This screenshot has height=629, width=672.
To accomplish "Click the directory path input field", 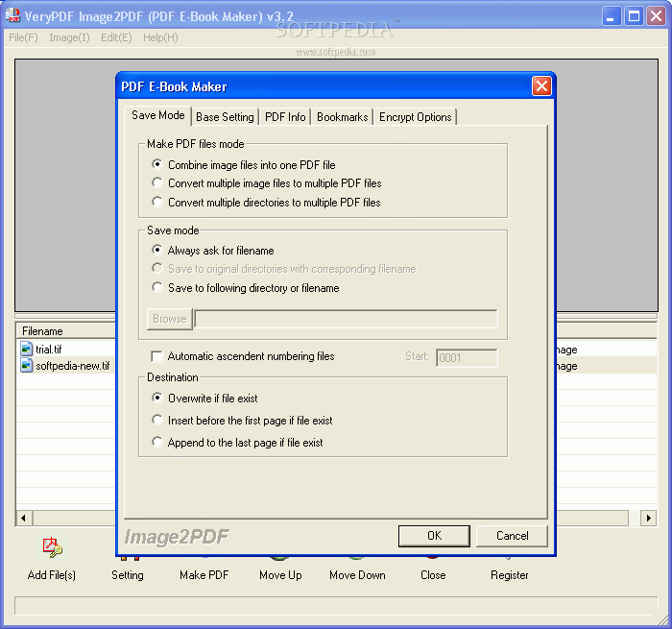I will (346, 319).
